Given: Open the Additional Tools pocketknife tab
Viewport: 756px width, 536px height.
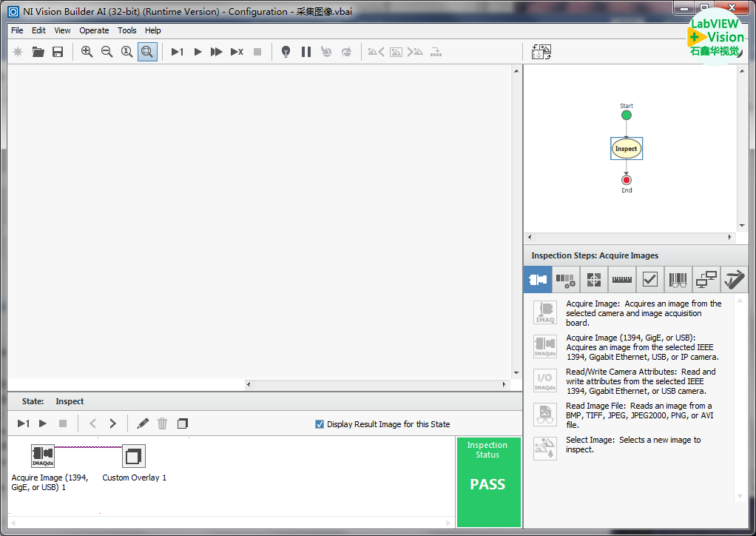Looking at the screenshot, I should tap(734, 280).
